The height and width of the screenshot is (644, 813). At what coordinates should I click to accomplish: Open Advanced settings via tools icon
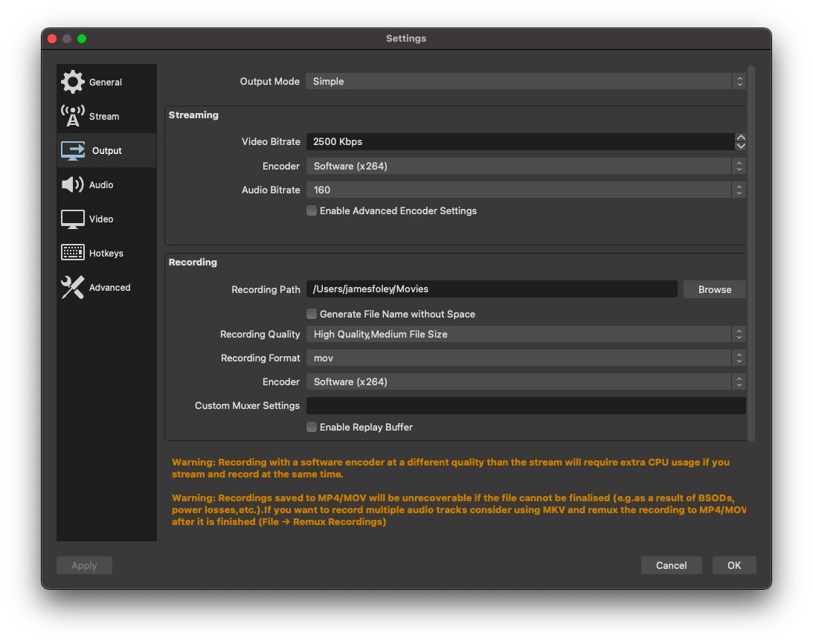tap(72, 287)
